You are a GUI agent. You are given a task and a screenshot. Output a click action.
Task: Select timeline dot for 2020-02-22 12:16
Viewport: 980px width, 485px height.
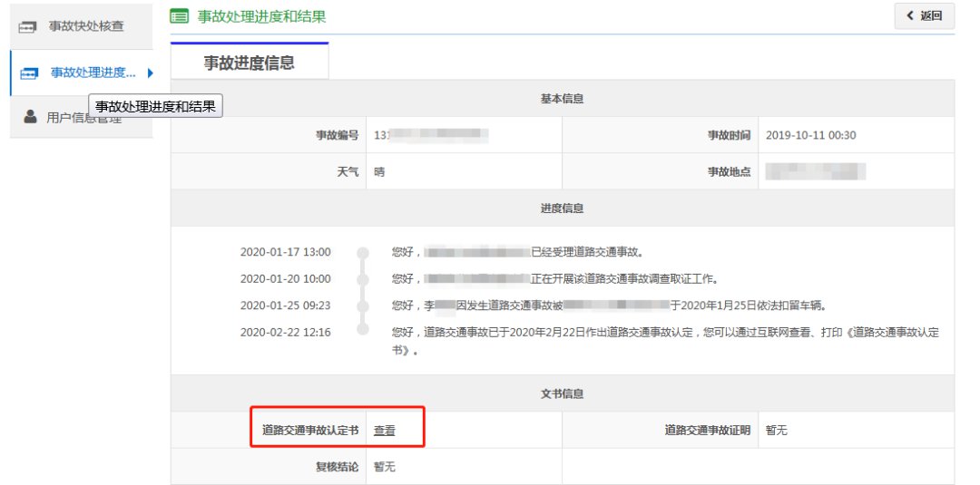click(363, 332)
